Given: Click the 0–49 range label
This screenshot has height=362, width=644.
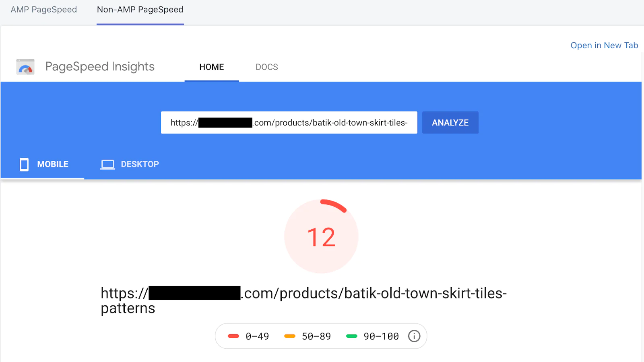Looking at the screenshot, I should coord(257,336).
